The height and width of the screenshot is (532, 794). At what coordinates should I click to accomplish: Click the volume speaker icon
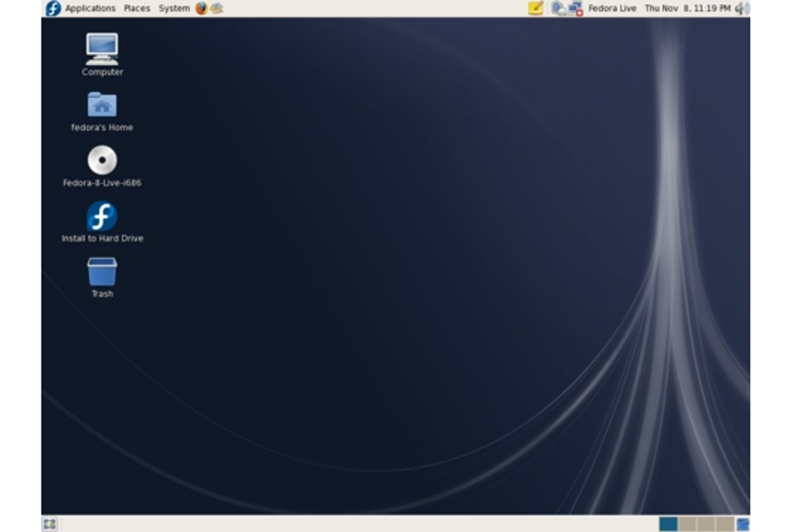pyautogui.click(x=742, y=8)
